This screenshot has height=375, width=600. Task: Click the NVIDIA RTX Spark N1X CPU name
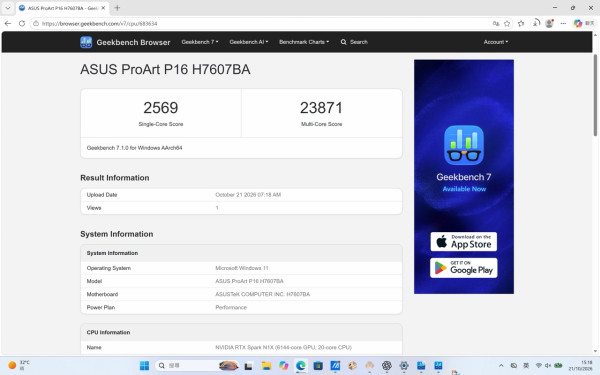[x=283, y=347]
